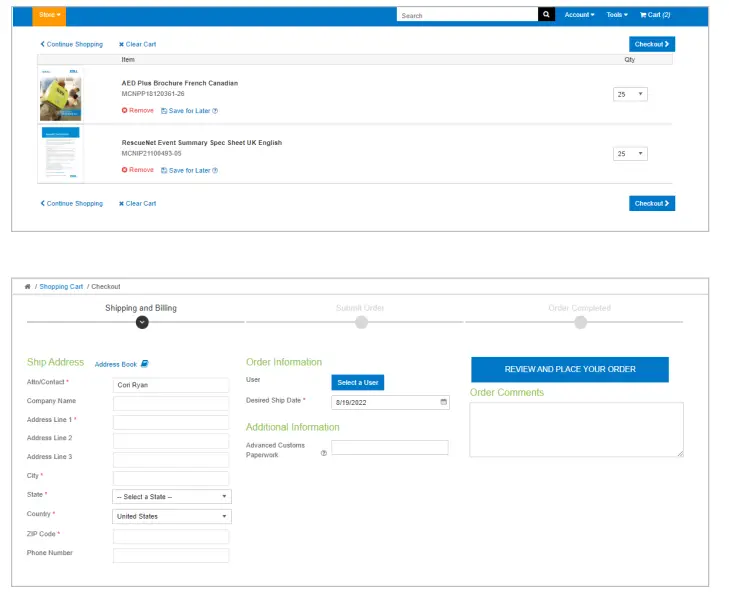Click the top Checkout button

652,44
